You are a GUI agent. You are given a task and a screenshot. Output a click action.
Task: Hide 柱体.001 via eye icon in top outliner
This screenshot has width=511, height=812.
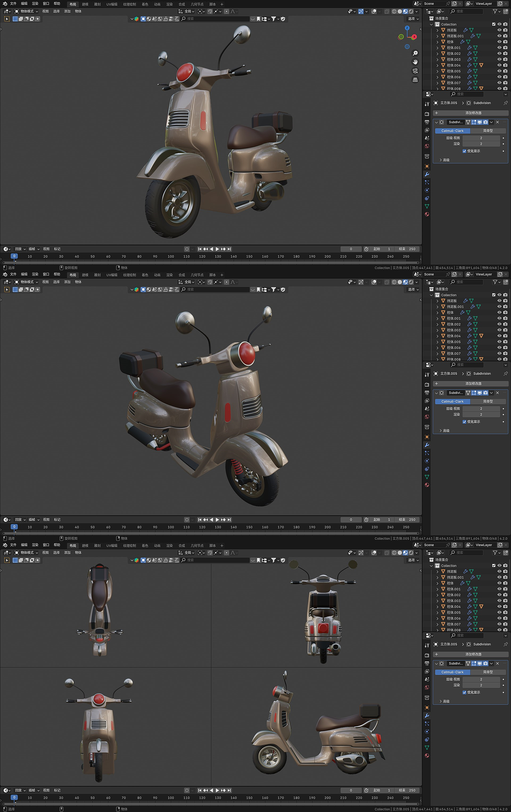pyautogui.click(x=499, y=48)
